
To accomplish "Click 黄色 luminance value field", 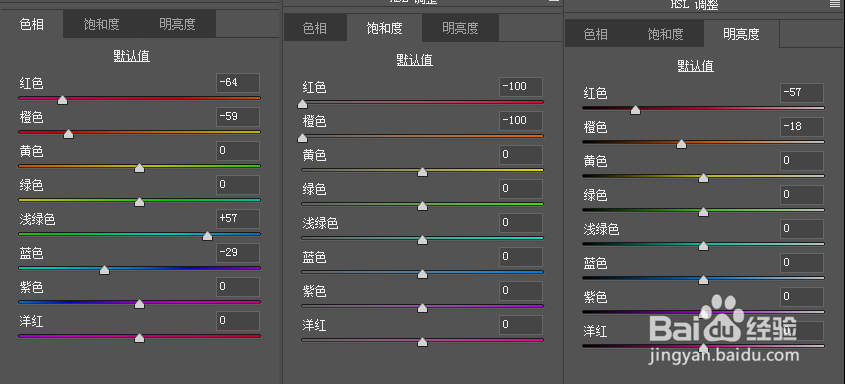I will click(802, 160).
